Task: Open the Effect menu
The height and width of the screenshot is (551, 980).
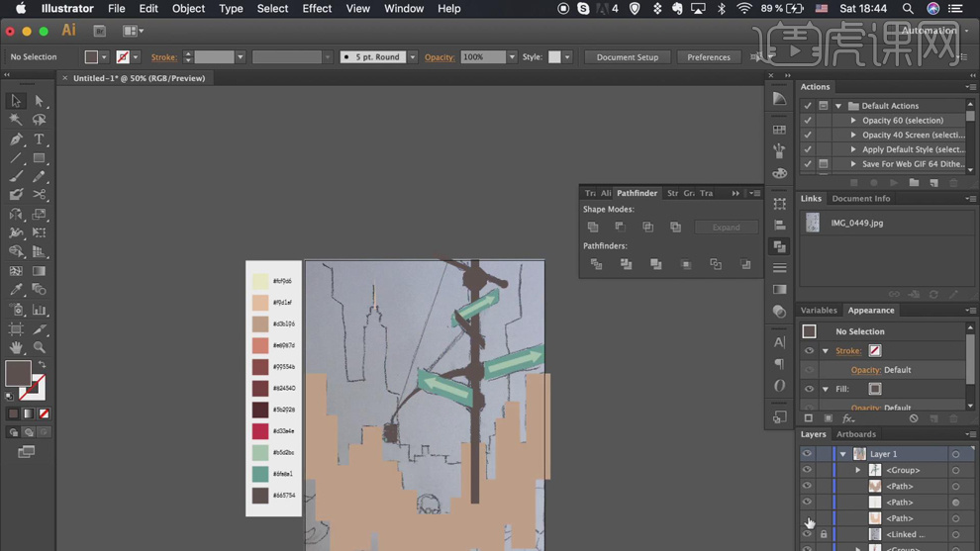Action: coord(317,9)
